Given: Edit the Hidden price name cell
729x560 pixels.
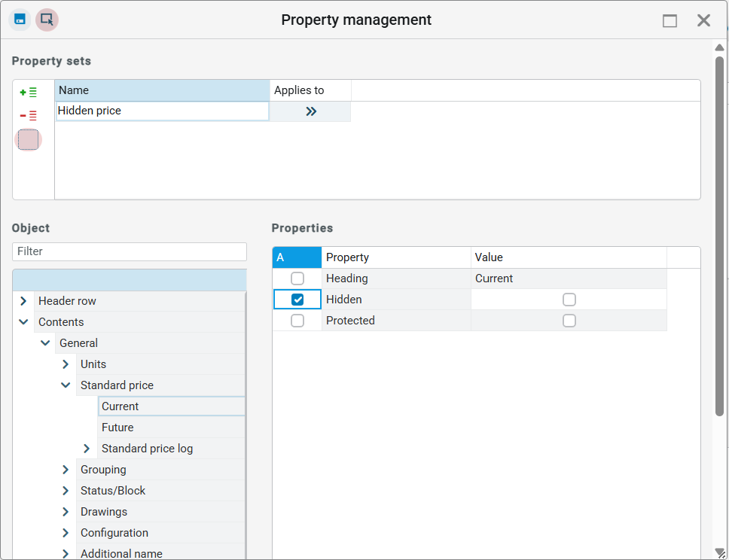Looking at the screenshot, I should pyautogui.click(x=162, y=111).
